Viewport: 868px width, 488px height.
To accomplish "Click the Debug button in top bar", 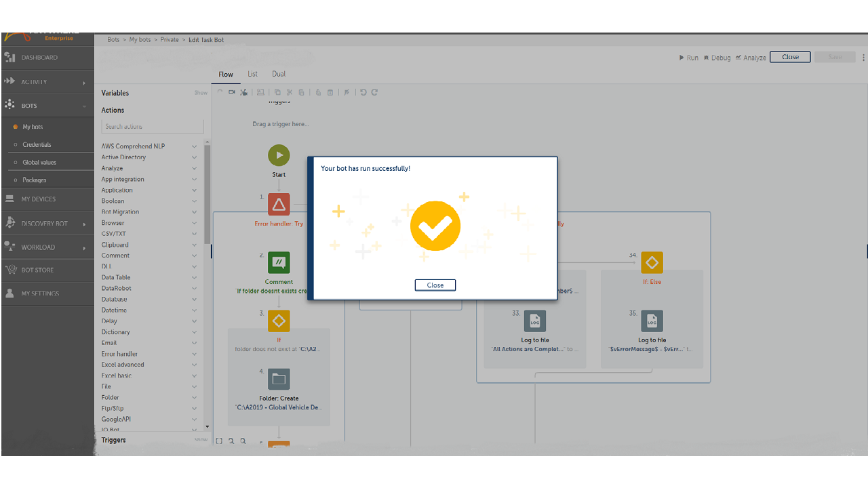I will (717, 58).
